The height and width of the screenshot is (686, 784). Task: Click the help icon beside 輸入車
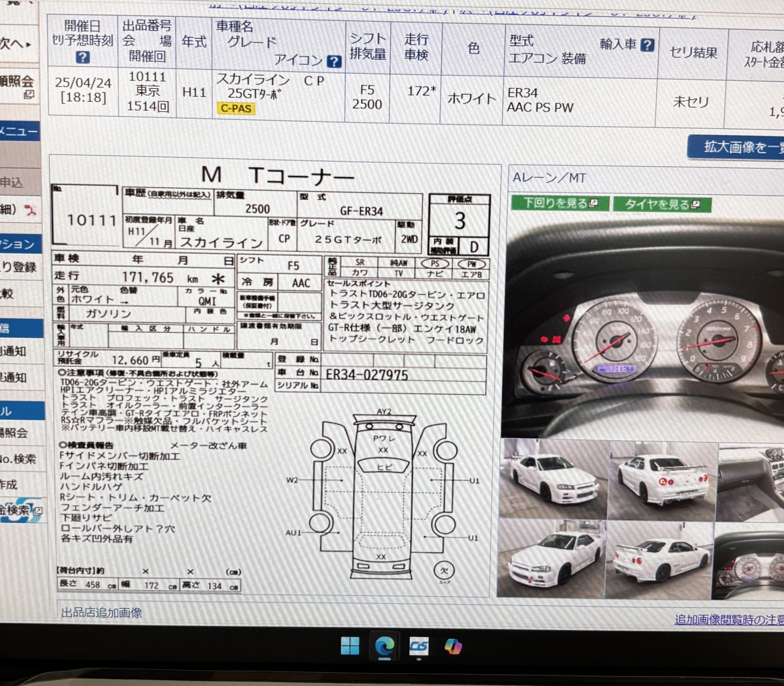[x=647, y=45]
